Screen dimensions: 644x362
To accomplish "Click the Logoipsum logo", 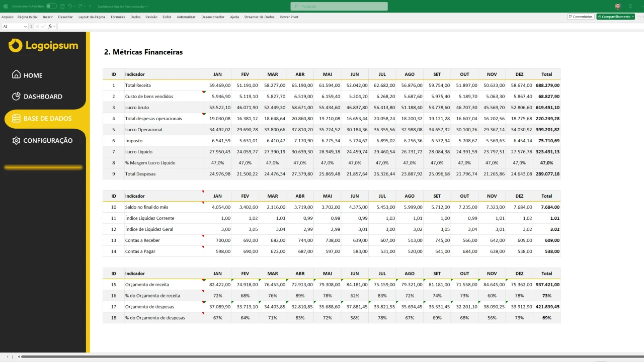I will pyautogui.click(x=44, y=46).
